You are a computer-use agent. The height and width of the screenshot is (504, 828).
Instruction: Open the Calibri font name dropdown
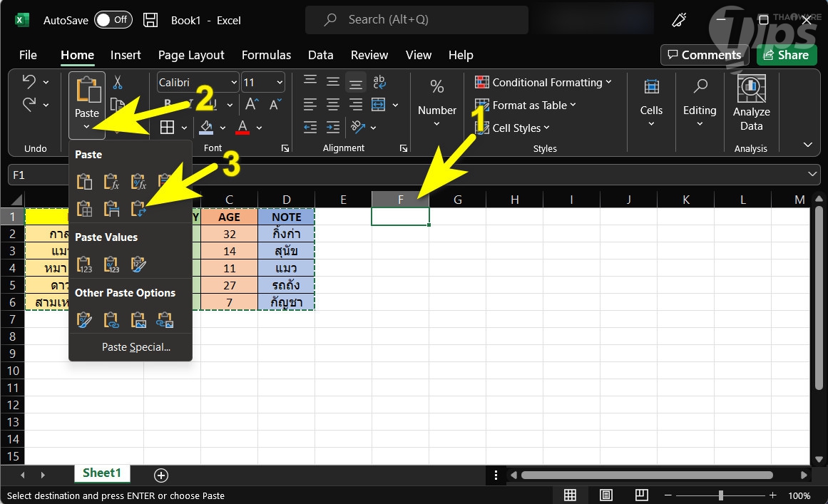[234, 82]
